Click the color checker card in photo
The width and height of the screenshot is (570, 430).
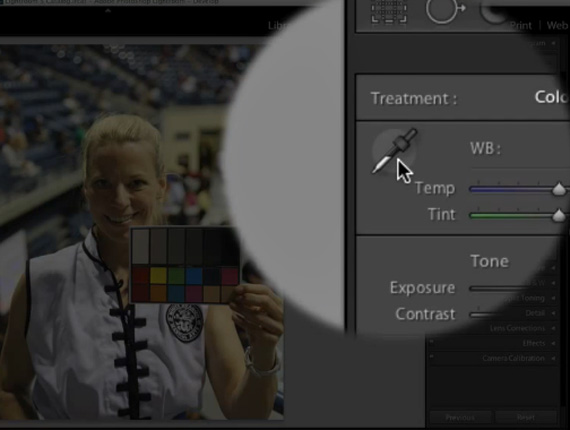tap(185, 265)
